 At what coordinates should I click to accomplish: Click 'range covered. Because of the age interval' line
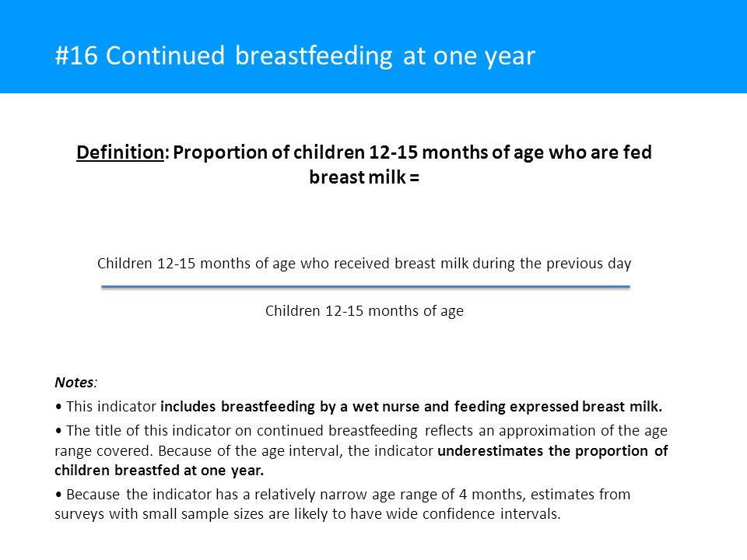coord(245,451)
